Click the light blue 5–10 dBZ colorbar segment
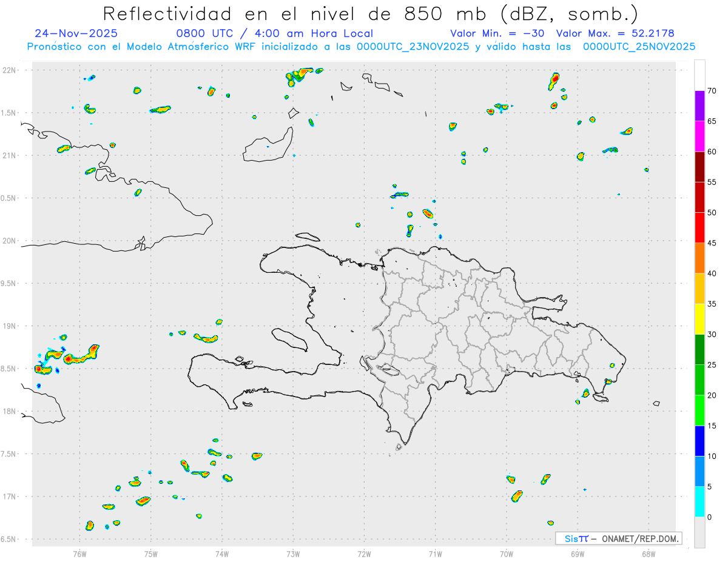This screenshot has width=728, height=562. [x=699, y=472]
